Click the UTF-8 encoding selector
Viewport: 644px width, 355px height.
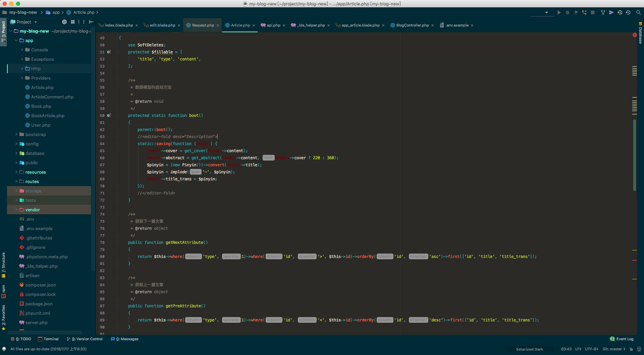click(x=591, y=349)
